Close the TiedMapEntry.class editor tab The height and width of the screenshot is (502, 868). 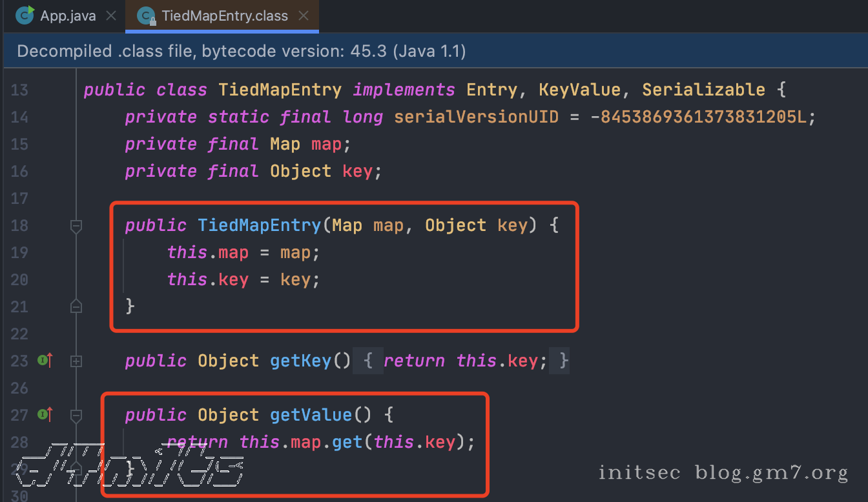[304, 15]
